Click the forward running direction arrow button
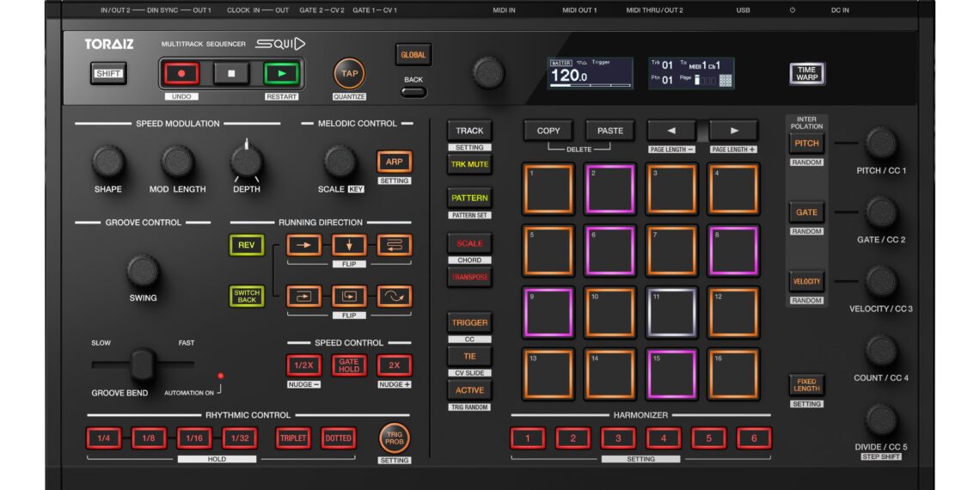Viewport: 980px width, 490px height. coord(303,245)
